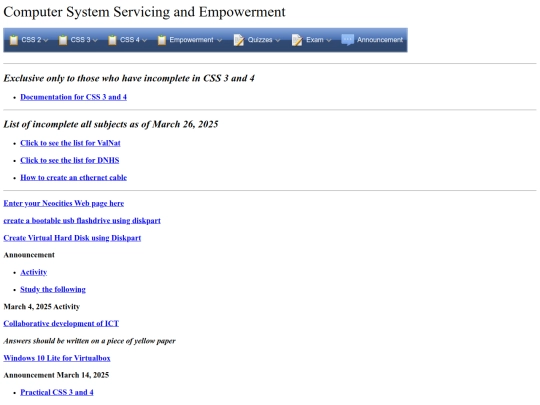The width and height of the screenshot is (540, 405).
Task: Expand the Quizzes dropdown arrow
Action: click(278, 40)
